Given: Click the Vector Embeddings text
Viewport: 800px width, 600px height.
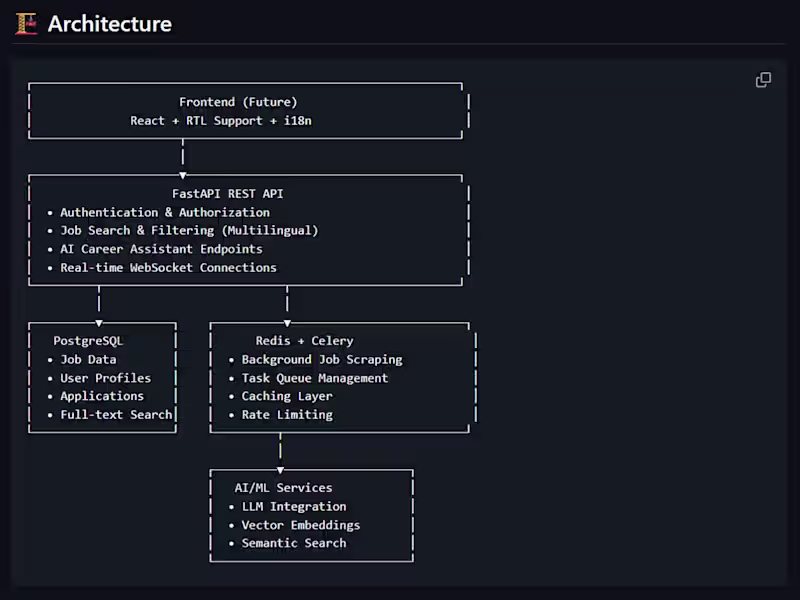Looking at the screenshot, I should (x=300, y=524).
